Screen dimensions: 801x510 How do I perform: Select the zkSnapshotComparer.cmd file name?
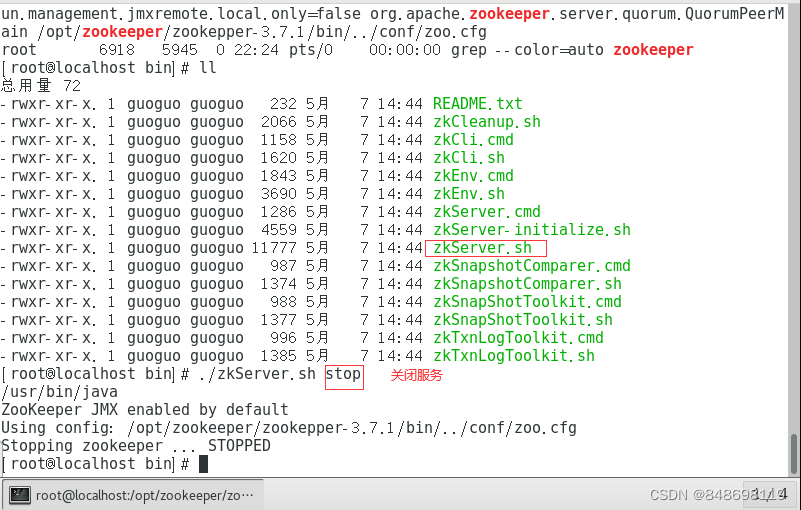(x=532, y=266)
